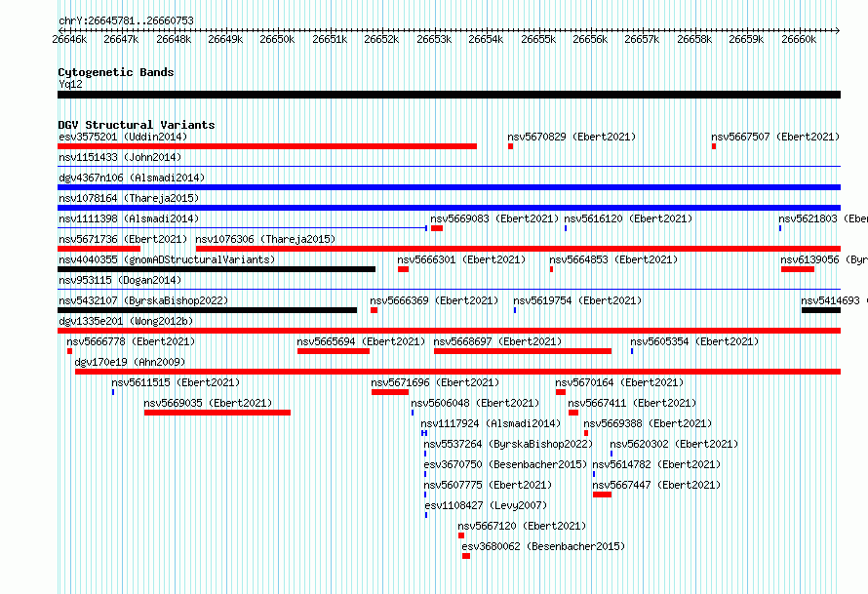Open the dgv1335e201 (Wong2012b) variant label

pos(126,321)
